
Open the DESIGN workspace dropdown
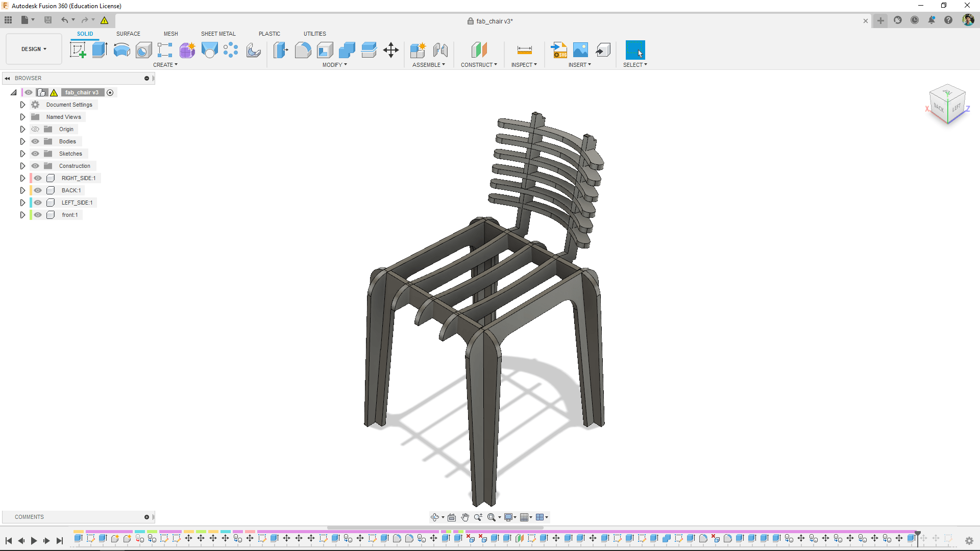[34, 49]
